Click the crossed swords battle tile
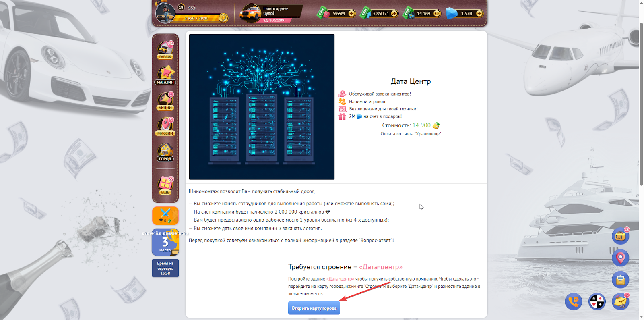This screenshot has width=644, height=320. [x=165, y=216]
